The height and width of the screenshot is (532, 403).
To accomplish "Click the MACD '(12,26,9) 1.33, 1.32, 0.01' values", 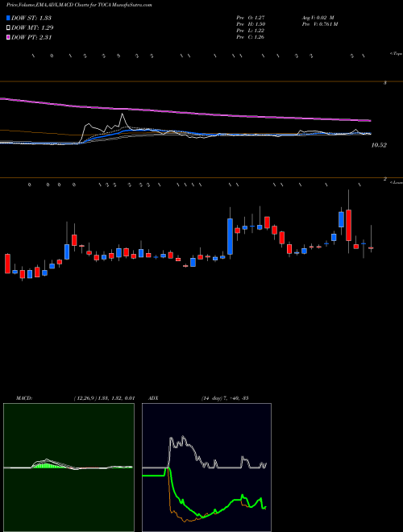I will [x=104, y=398].
